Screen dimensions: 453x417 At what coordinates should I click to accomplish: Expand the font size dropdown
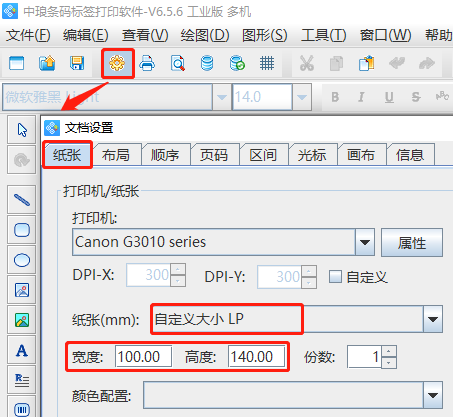point(302,97)
